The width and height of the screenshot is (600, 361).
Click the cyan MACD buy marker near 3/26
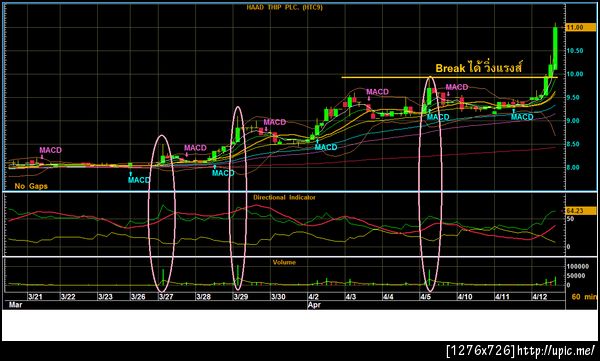pyautogui.click(x=139, y=180)
